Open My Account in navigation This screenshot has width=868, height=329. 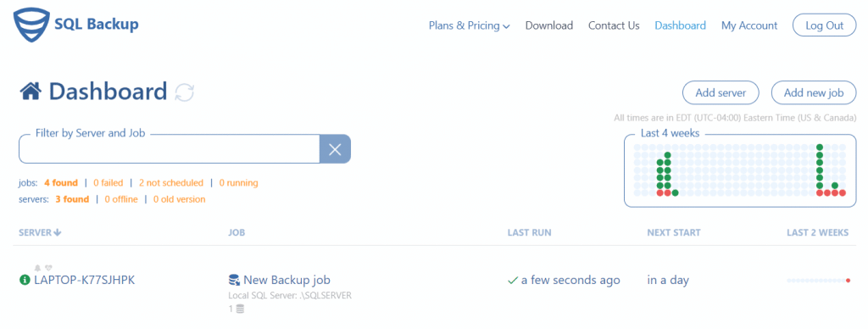(749, 25)
